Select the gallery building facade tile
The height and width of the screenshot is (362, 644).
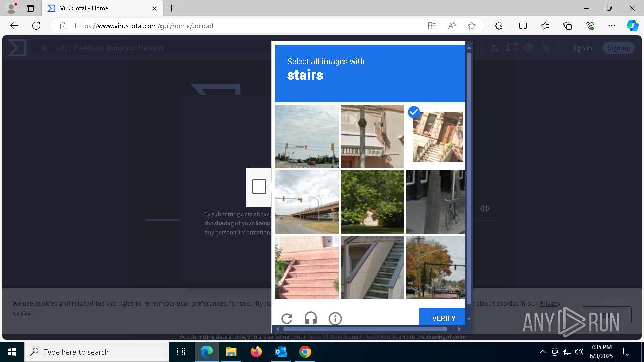tap(372, 137)
